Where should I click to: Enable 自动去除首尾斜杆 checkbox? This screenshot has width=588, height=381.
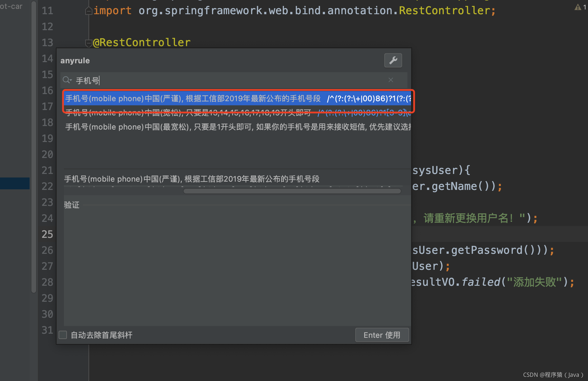tap(63, 335)
